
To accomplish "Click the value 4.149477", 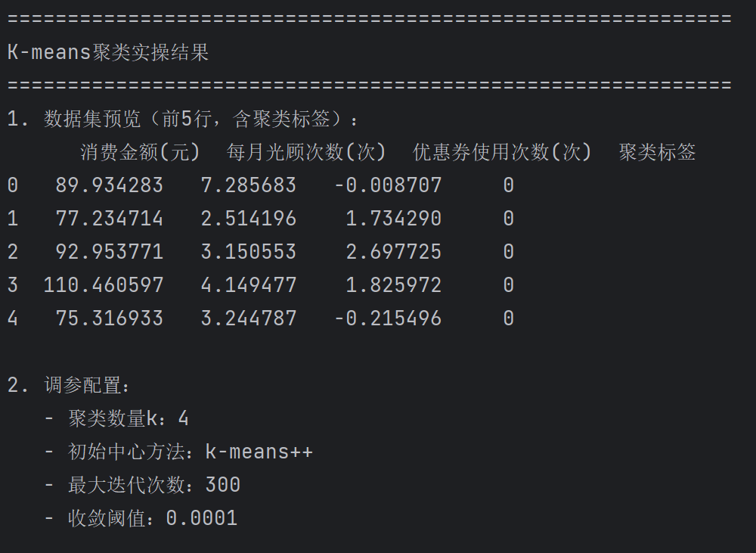I will pos(248,285).
